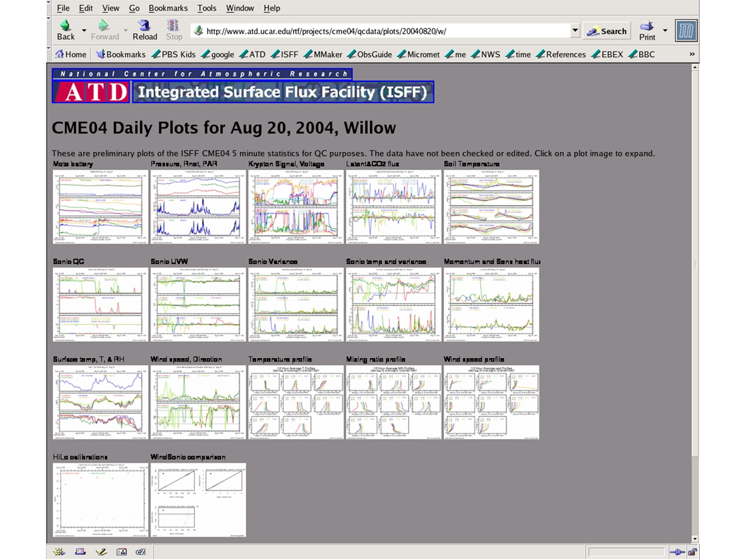Screen dimensions: 747x560
Task: Show more bookmarks with the chevron
Action: pos(692,54)
